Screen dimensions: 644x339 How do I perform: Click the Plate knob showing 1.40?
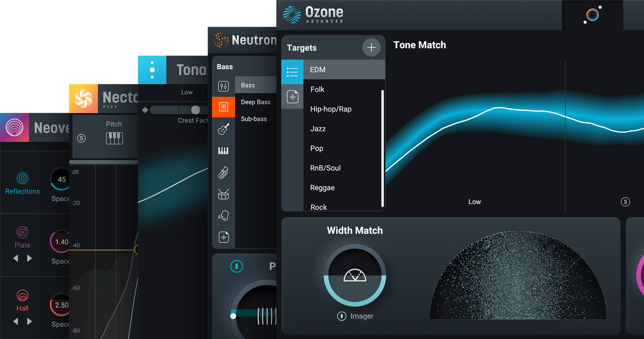pos(60,242)
